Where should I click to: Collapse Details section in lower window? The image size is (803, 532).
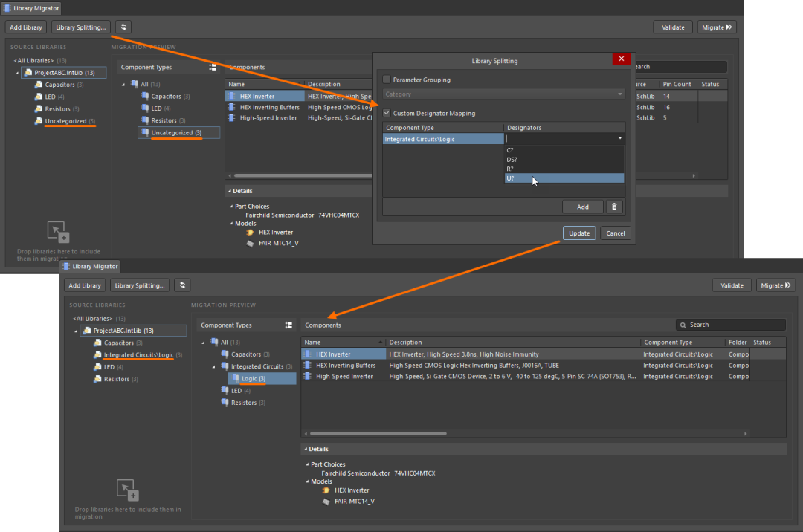tap(306, 449)
